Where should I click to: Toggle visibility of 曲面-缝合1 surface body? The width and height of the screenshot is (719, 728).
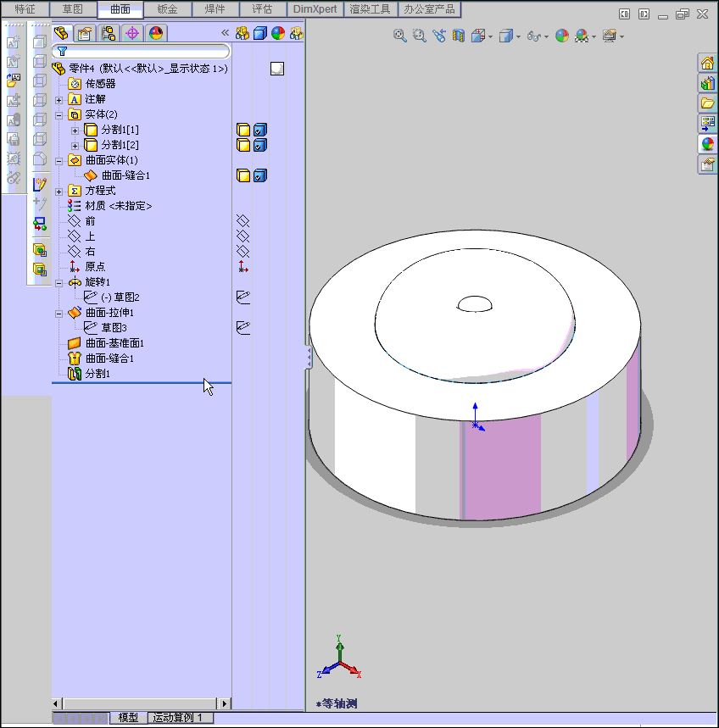[243, 175]
